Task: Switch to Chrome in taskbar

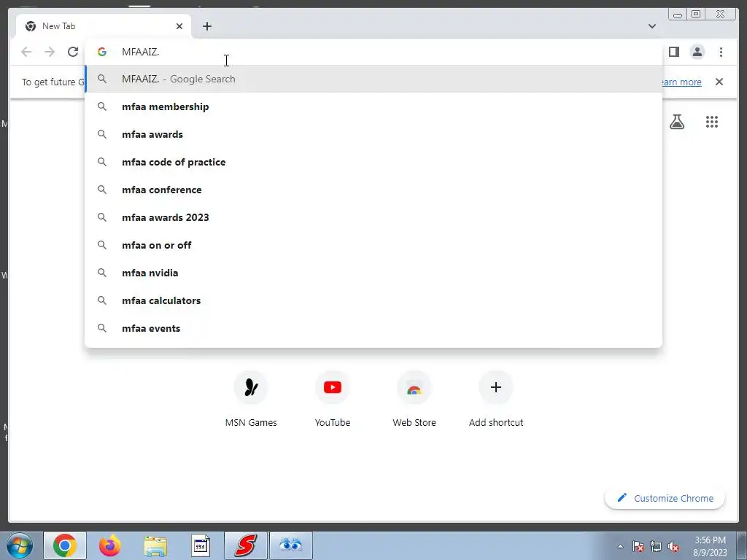Action: 65,545
